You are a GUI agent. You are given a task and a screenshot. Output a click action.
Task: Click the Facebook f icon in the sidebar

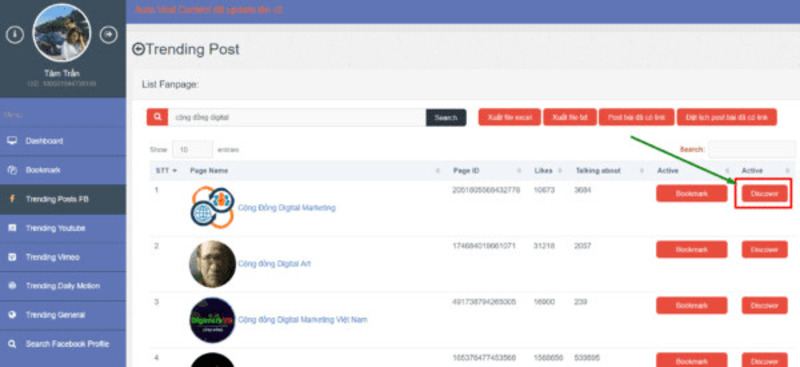coord(12,199)
